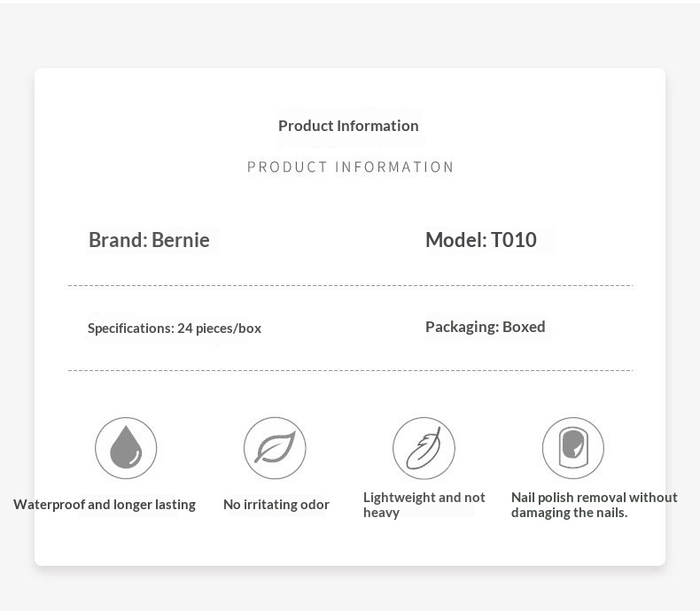Click the Waterproof and longer lasting caption
The image size is (700, 611).
click(105, 505)
